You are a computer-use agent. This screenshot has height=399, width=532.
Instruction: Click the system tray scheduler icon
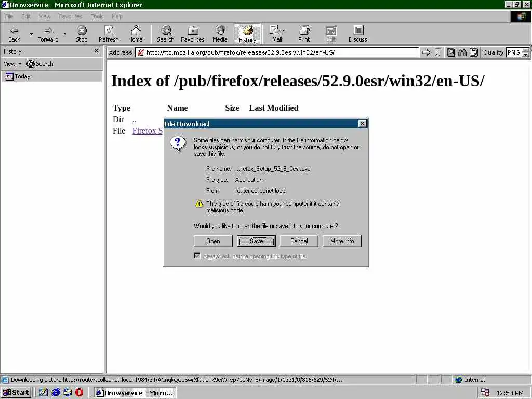[485, 393]
